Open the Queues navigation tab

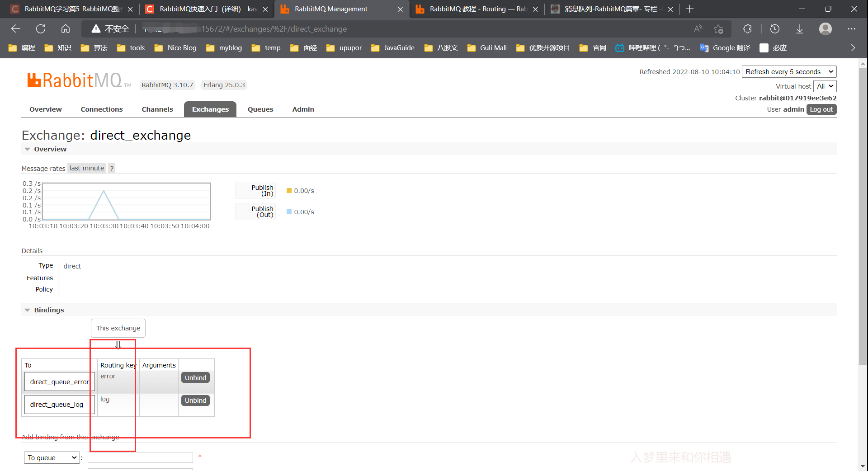260,109
